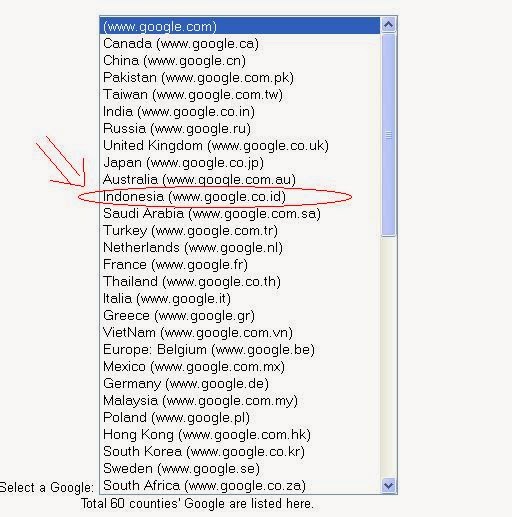This screenshot has width=512, height=517.
Task: Choose India (www.google.co.in)
Action: (x=240, y=111)
